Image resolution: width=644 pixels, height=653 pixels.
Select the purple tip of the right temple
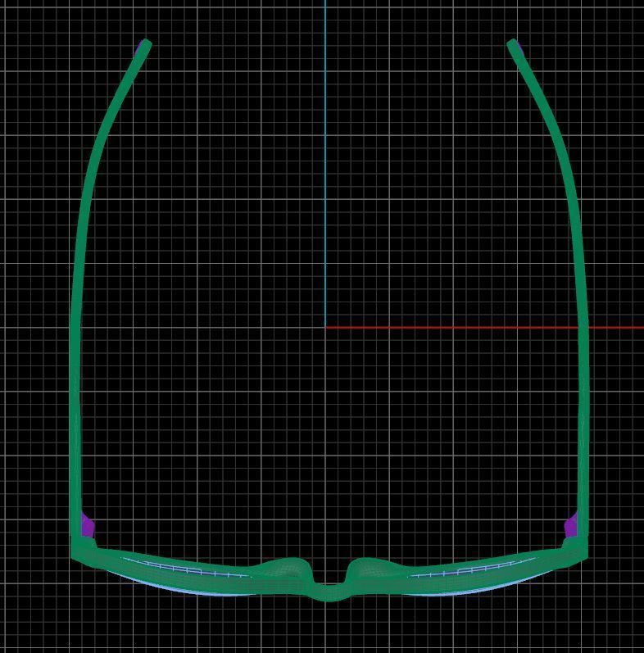[x=519, y=47]
